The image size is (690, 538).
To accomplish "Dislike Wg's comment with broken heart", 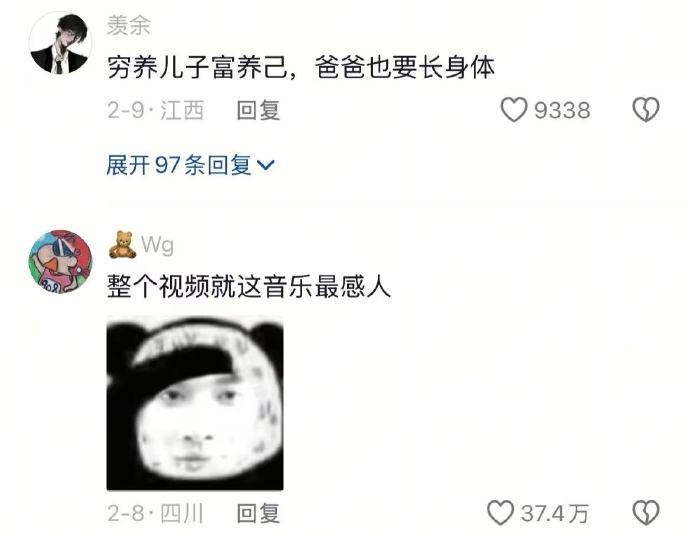I will [x=646, y=513].
